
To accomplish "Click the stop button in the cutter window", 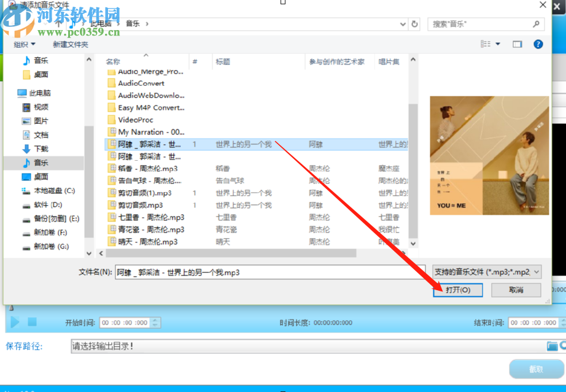I will tap(32, 321).
